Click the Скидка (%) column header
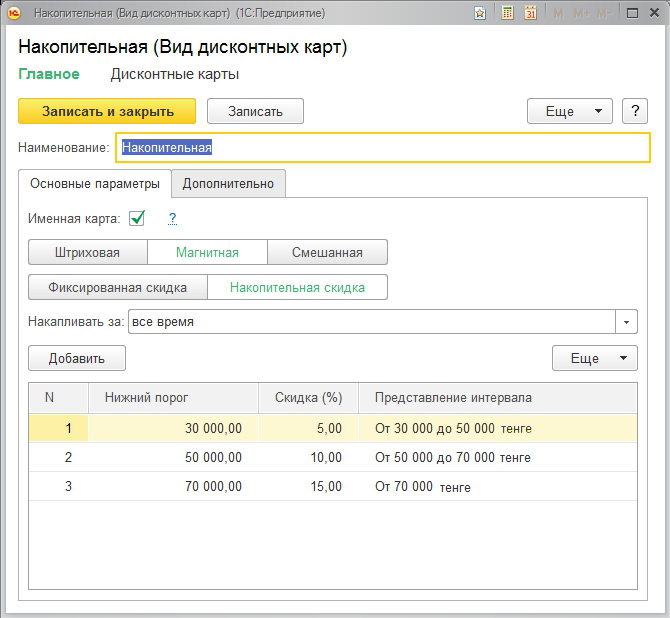The image size is (670, 618). point(308,398)
